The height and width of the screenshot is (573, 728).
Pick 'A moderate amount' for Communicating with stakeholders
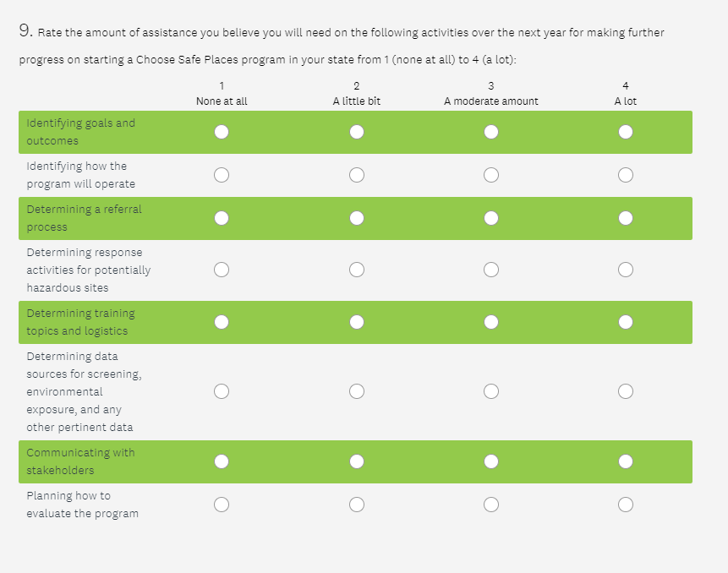[491, 461]
